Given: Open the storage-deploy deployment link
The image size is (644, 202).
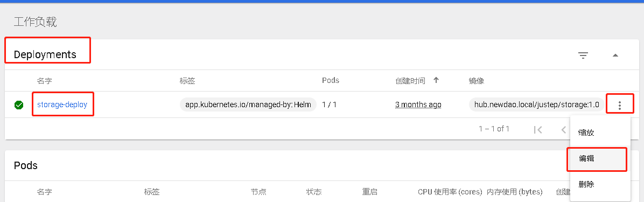Looking at the screenshot, I should 62,105.
